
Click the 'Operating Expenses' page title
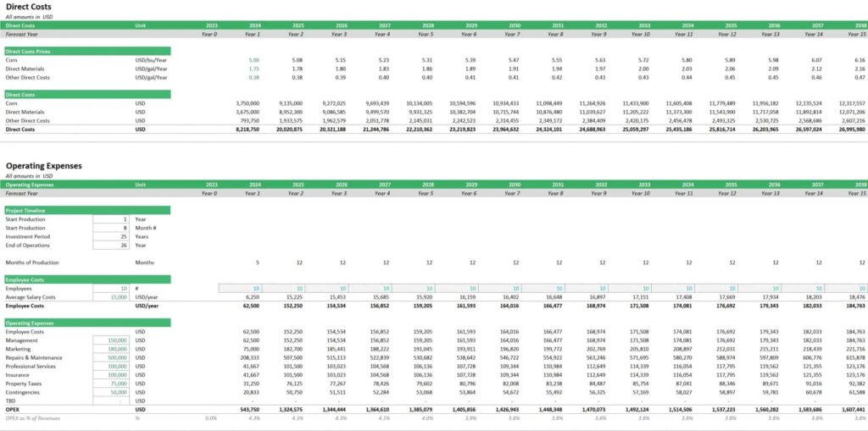pos(44,165)
